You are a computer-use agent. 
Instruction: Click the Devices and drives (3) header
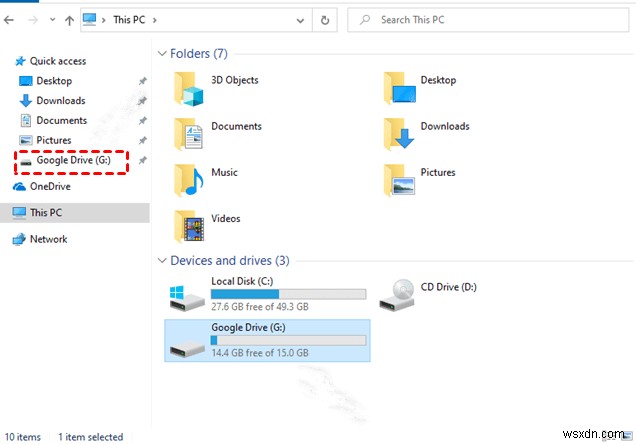(x=230, y=260)
